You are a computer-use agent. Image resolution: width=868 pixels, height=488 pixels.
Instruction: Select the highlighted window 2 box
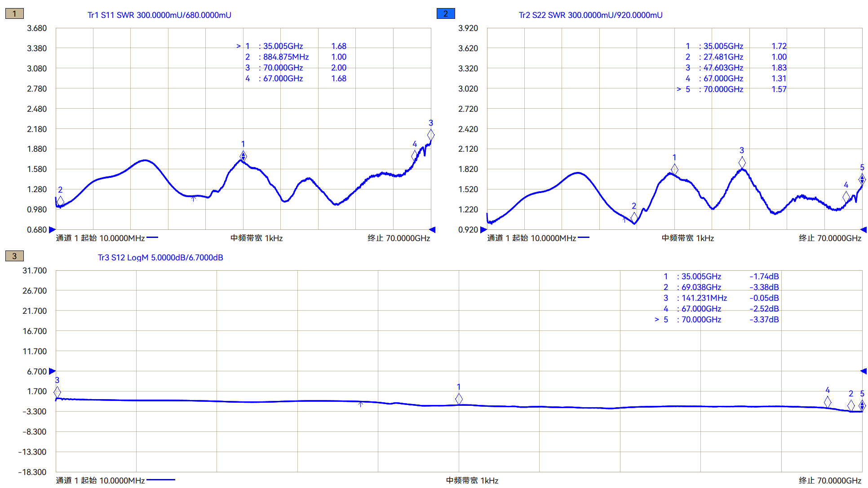(x=446, y=13)
